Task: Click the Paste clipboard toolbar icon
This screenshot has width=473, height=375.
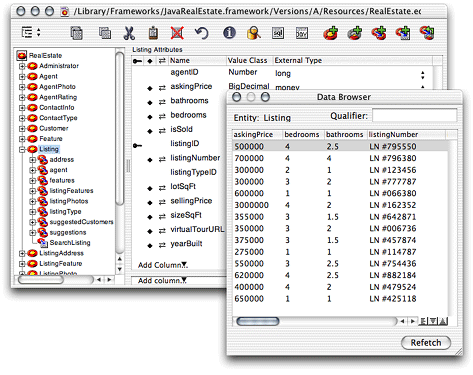Action: [153, 33]
